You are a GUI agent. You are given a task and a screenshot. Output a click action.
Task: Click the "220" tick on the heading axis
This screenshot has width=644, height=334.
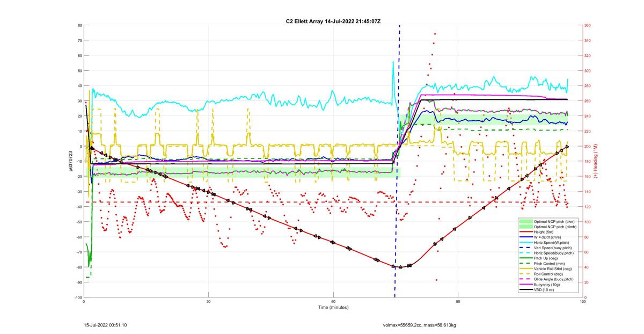pos(588,131)
